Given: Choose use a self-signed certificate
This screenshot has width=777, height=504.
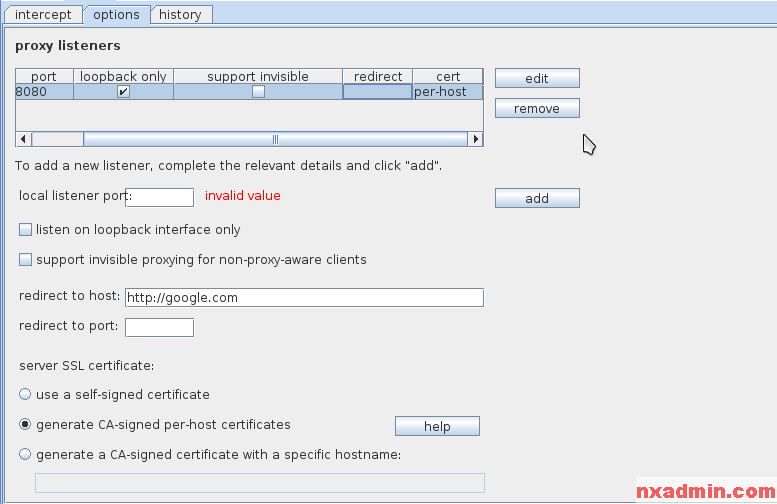Looking at the screenshot, I should [25, 394].
